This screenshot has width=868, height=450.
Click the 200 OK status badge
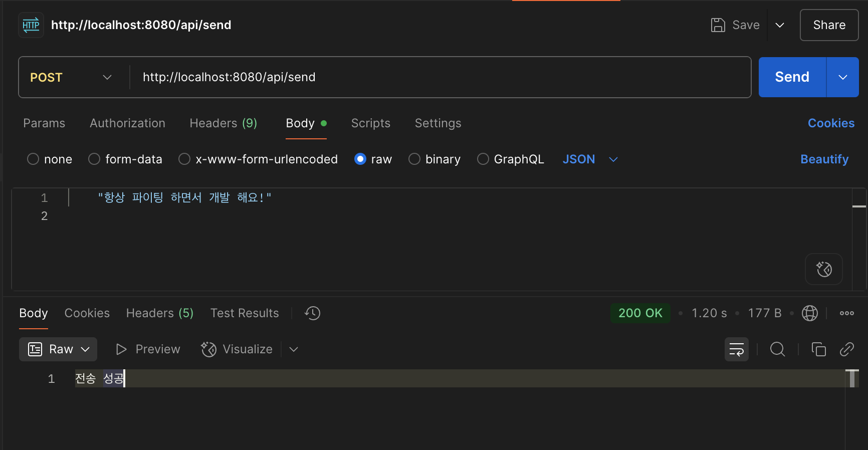pos(640,313)
